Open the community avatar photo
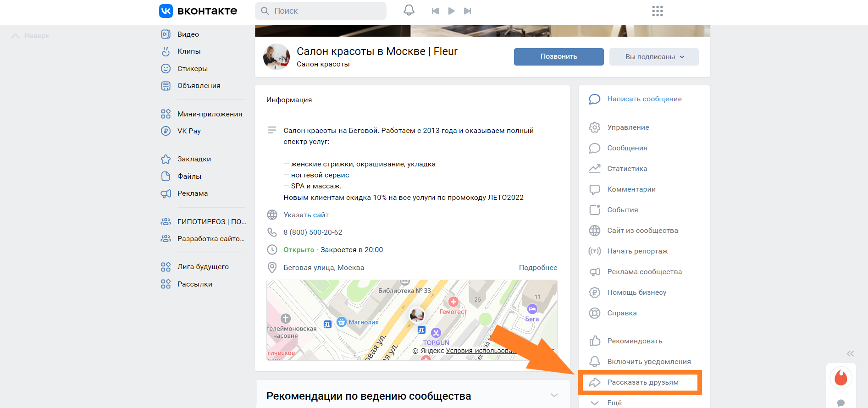The height and width of the screenshot is (408, 868). pos(276,57)
